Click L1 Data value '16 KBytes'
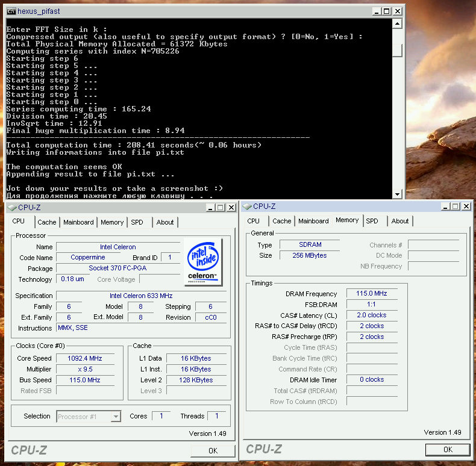This screenshot has height=466, width=476. [x=196, y=359]
